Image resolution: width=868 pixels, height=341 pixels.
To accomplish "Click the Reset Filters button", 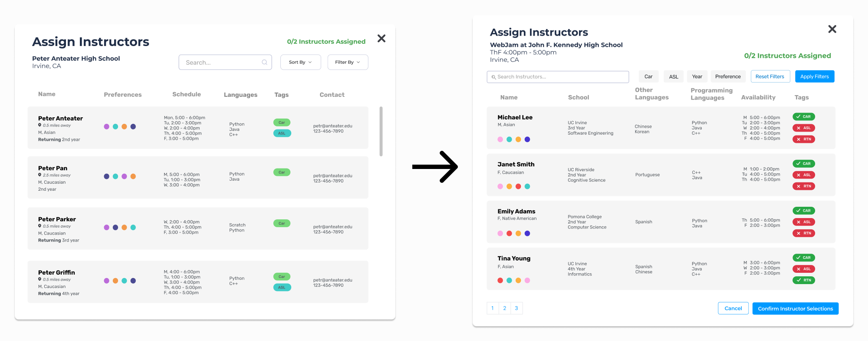I will 770,76.
